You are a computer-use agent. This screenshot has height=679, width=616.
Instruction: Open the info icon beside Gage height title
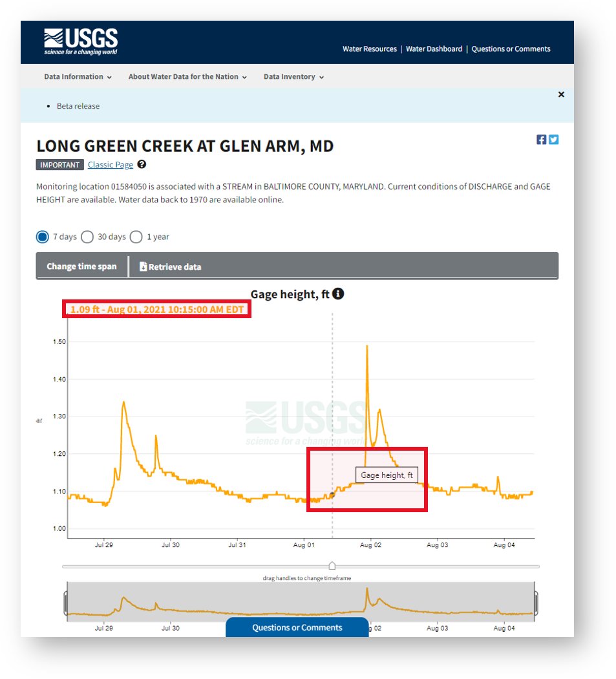coord(339,294)
